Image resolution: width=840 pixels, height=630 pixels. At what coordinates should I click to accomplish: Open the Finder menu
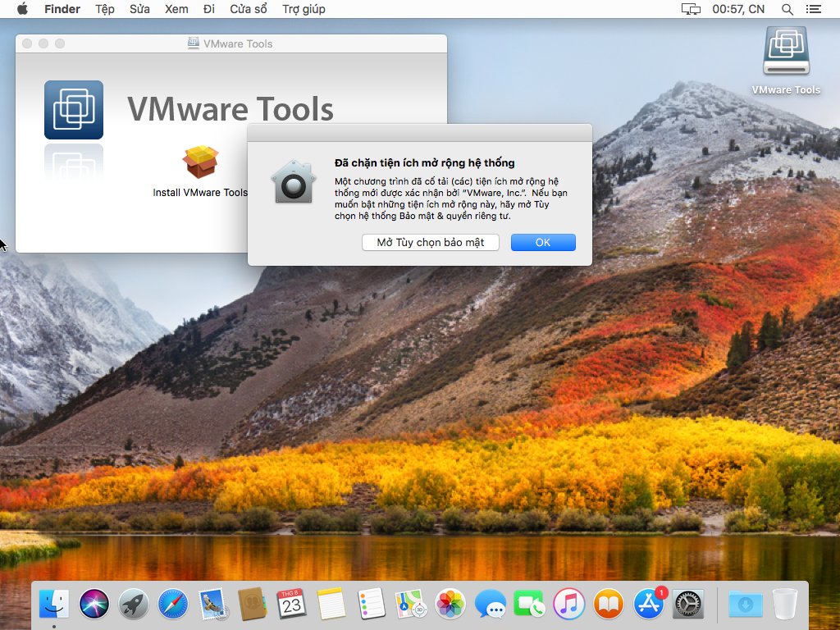coord(62,9)
